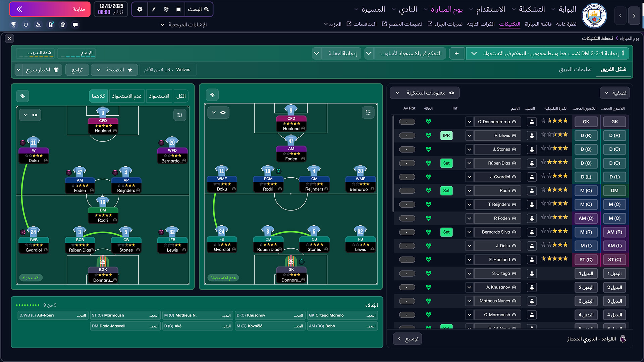The height and width of the screenshot is (362, 644).
Task: Switch to the 'التكتيكات' submenu tab
Action: point(509,24)
